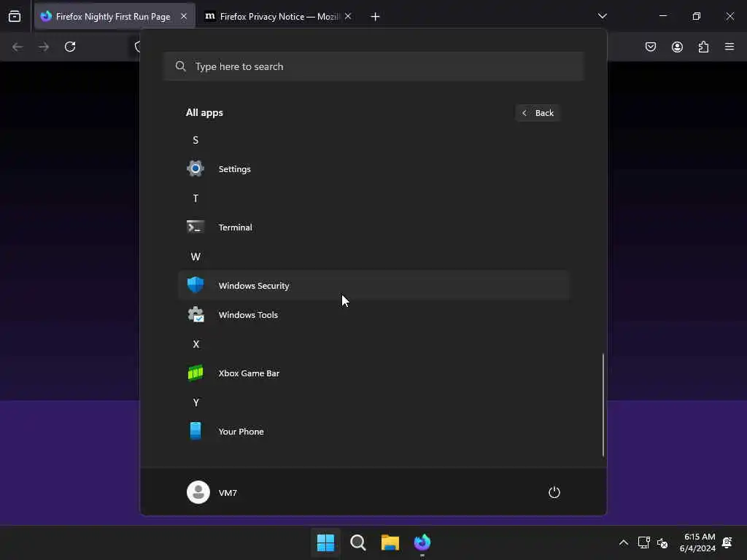The height and width of the screenshot is (560, 747).
Task: Click the All apps list scrollbar
Action: click(x=603, y=405)
